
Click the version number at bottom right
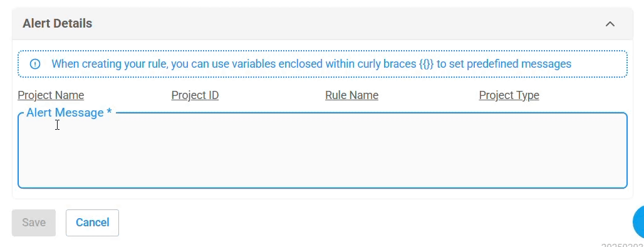[x=623, y=244]
